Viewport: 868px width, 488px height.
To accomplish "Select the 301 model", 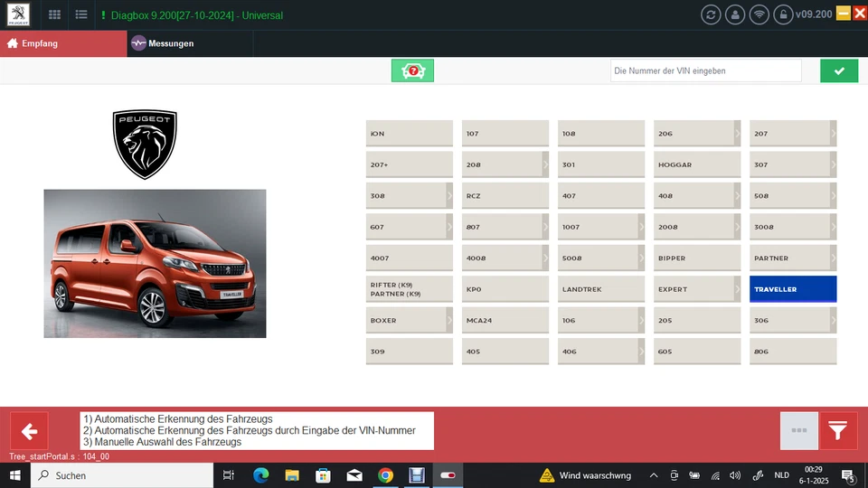I will point(601,164).
